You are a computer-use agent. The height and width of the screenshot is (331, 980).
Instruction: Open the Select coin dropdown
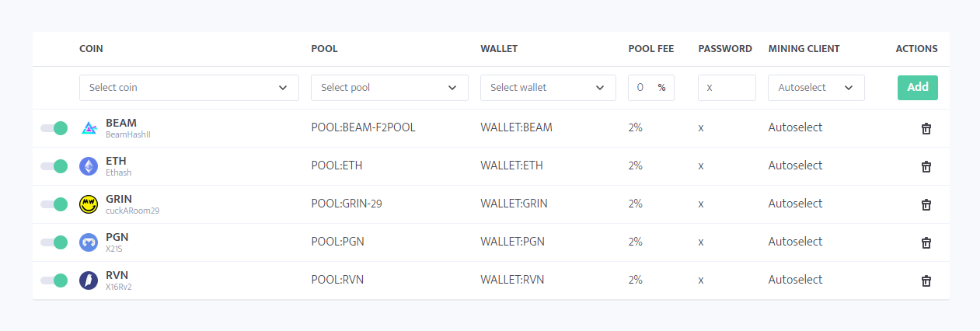point(189,88)
